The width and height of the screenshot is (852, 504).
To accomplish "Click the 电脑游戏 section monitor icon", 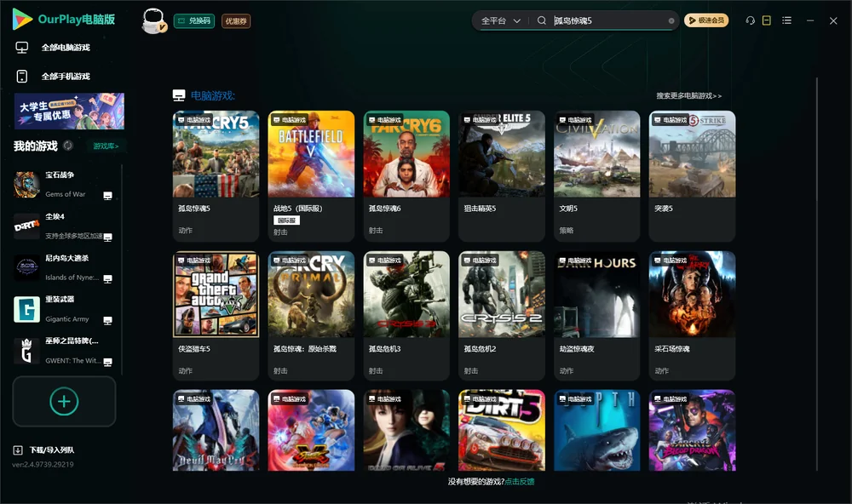I will click(179, 95).
